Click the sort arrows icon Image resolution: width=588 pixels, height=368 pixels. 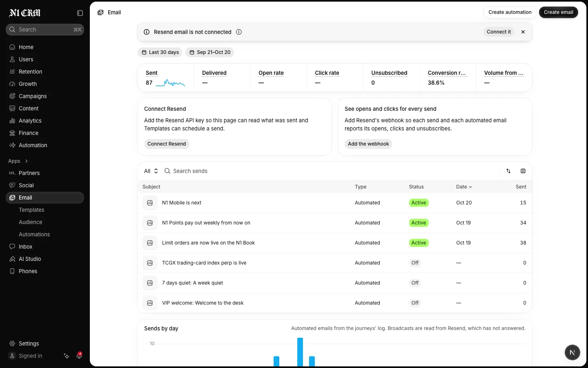[x=508, y=171]
